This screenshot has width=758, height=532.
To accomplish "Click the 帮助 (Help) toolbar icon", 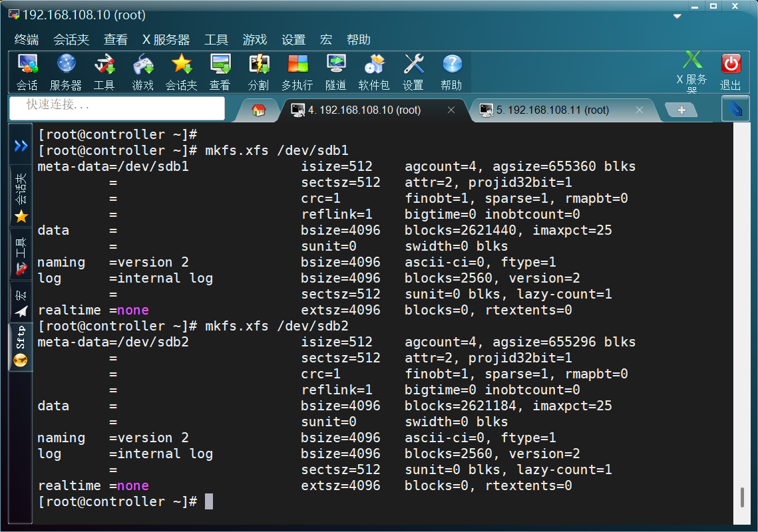I will click(451, 72).
